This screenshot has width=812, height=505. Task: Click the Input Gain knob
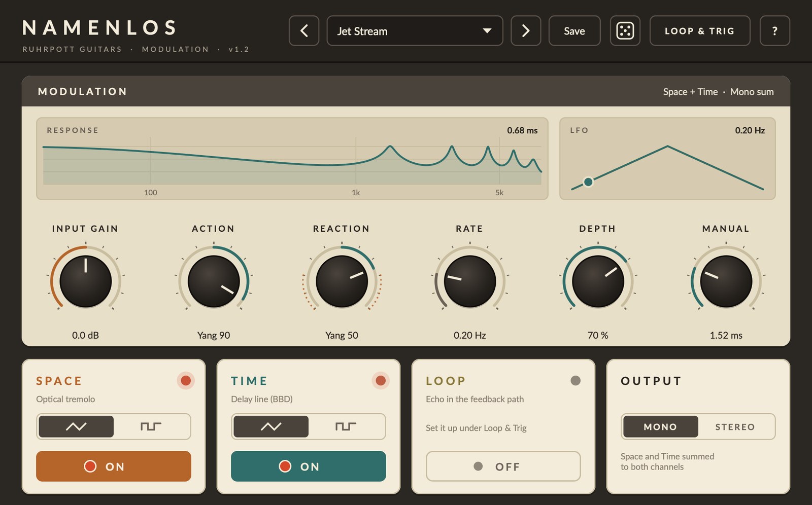coord(86,281)
